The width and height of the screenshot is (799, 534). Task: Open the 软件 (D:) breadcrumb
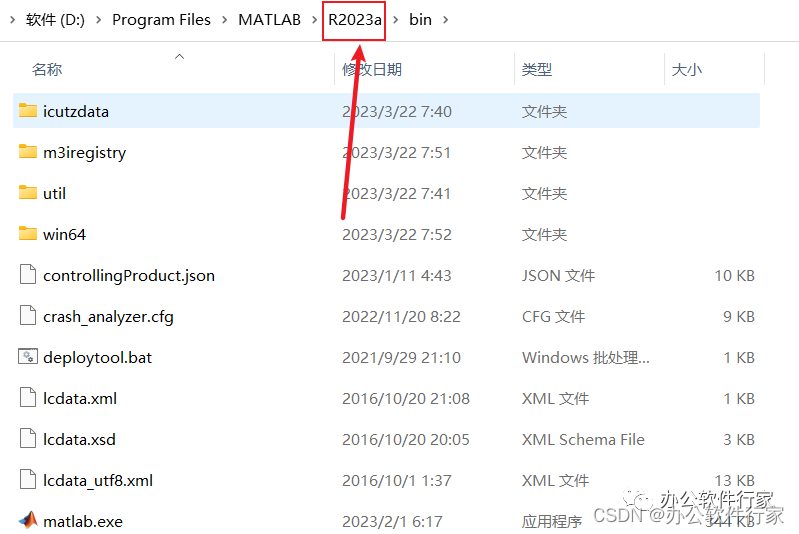pyautogui.click(x=55, y=19)
